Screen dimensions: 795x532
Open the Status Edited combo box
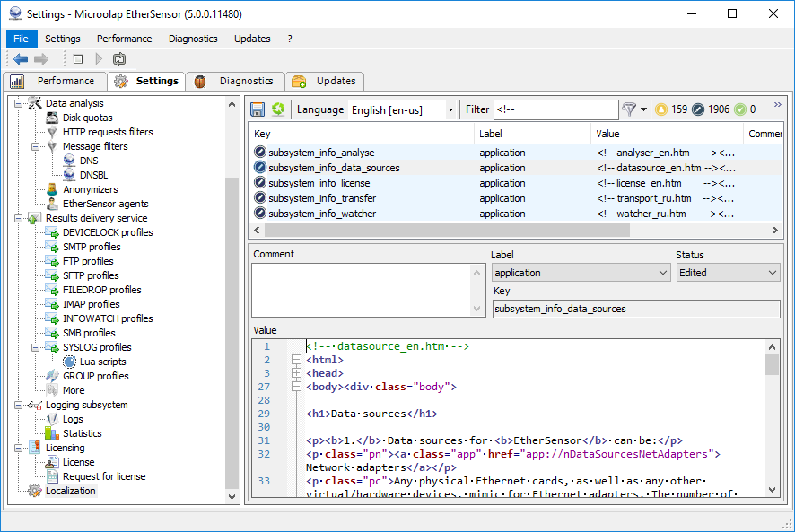[728, 273]
